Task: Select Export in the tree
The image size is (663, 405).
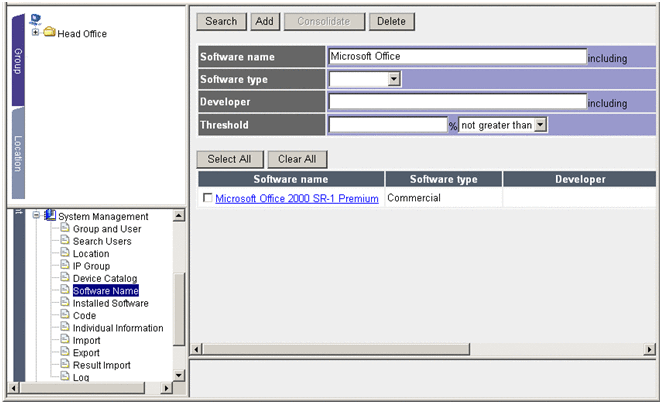Action: click(86, 353)
